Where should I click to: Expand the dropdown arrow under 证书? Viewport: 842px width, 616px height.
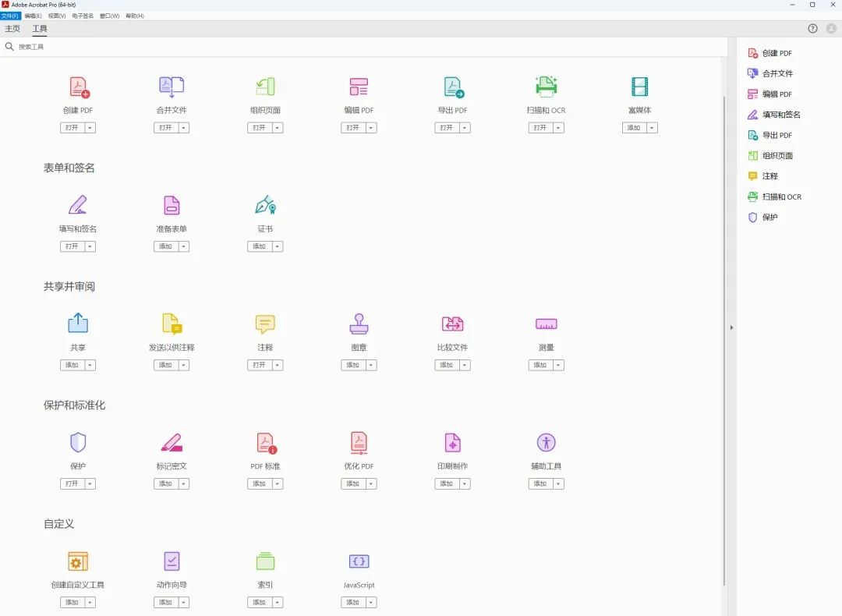(277, 246)
